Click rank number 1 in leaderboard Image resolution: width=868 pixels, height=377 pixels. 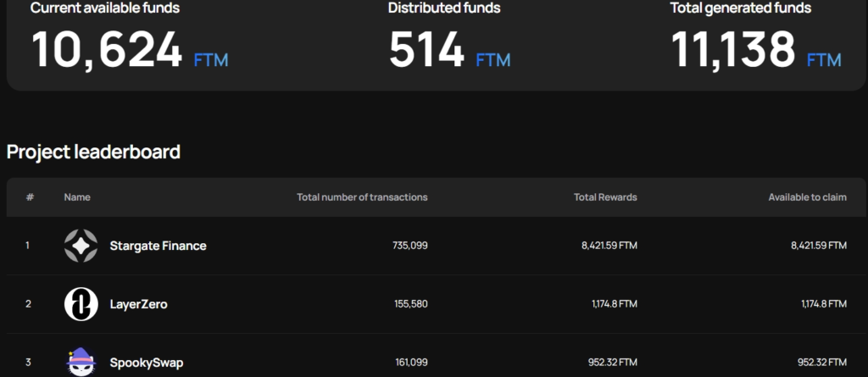pyautogui.click(x=28, y=245)
